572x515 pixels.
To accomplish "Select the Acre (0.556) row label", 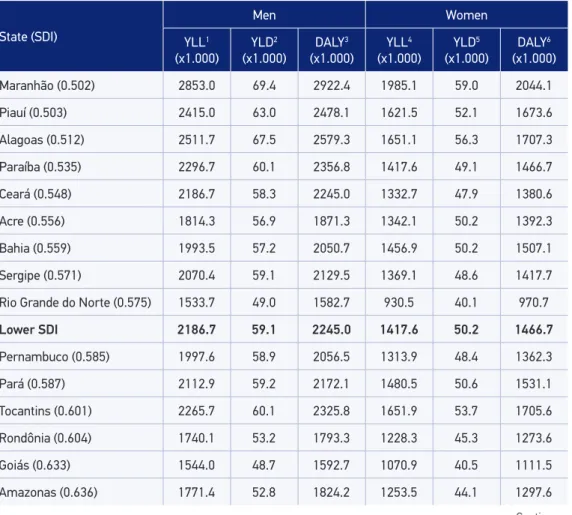I will click(32, 221).
